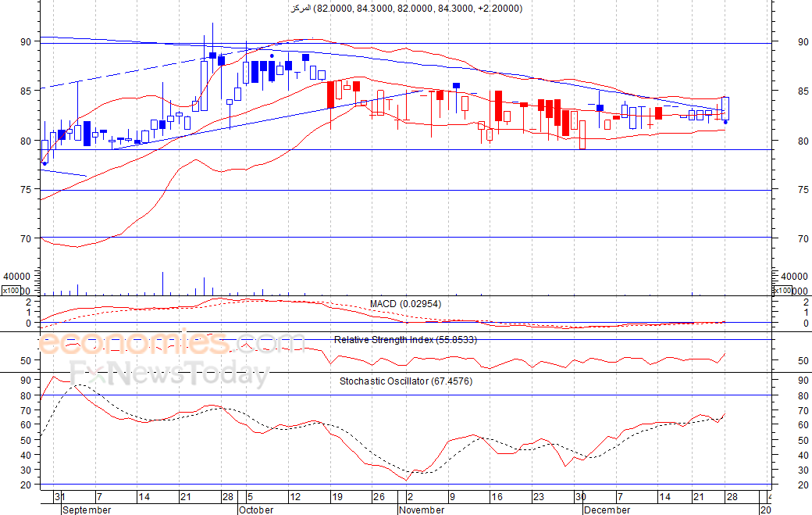Click the x100 volume multiplier on right axis
This screenshot has height=515, width=812.
tap(782, 291)
